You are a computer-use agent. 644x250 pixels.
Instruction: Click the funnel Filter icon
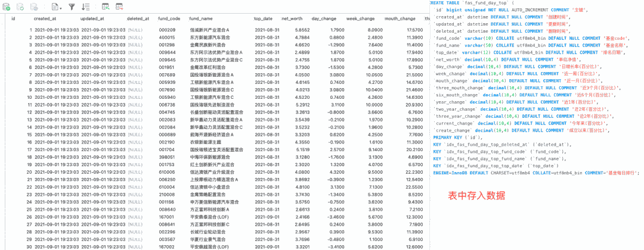tap(72, 7)
